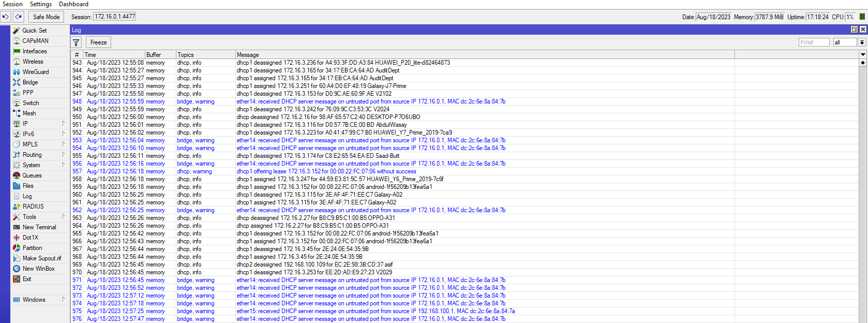Image resolution: width=868 pixels, height=323 pixels.
Task: Open the Log entry in the sidebar
Action: click(27, 196)
